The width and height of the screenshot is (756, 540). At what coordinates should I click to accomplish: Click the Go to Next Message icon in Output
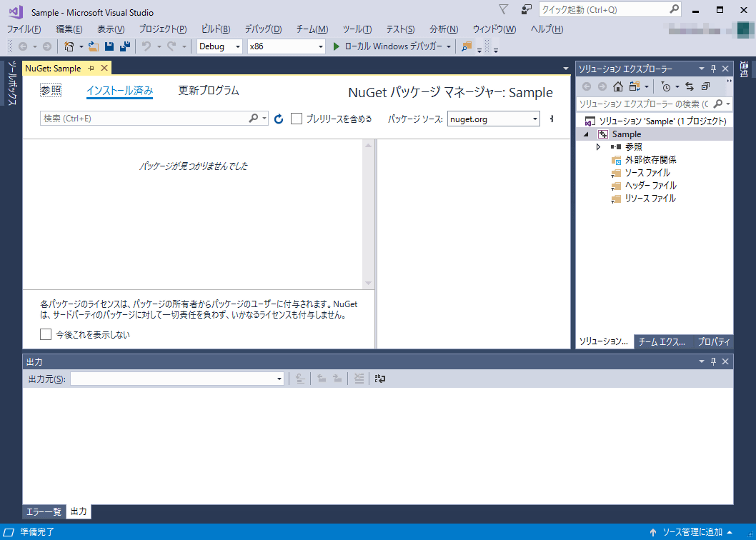337,379
